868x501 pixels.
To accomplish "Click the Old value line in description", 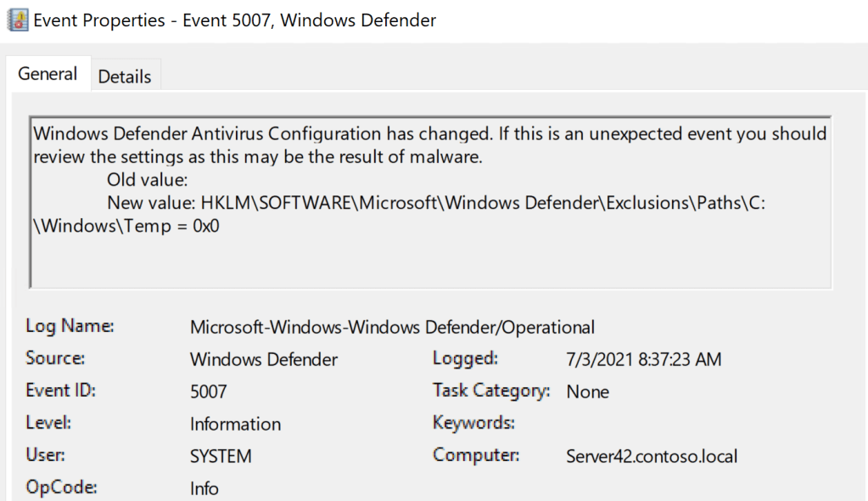I will [147, 180].
